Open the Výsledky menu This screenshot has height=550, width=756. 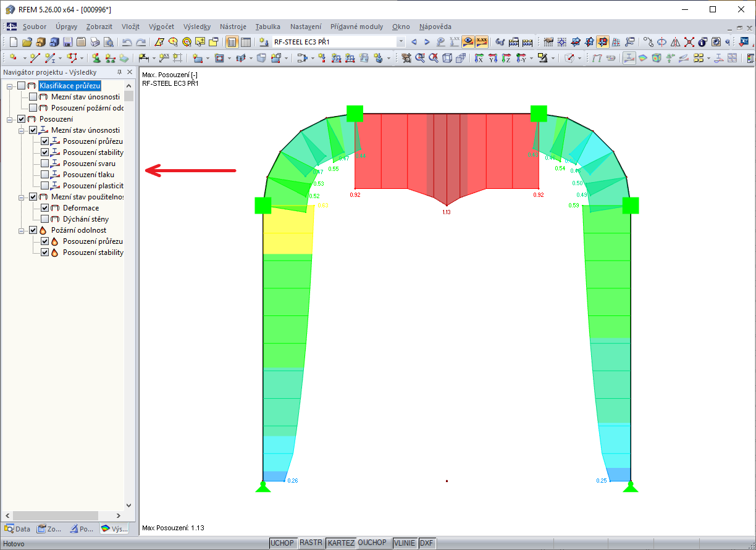click(197, 27)
